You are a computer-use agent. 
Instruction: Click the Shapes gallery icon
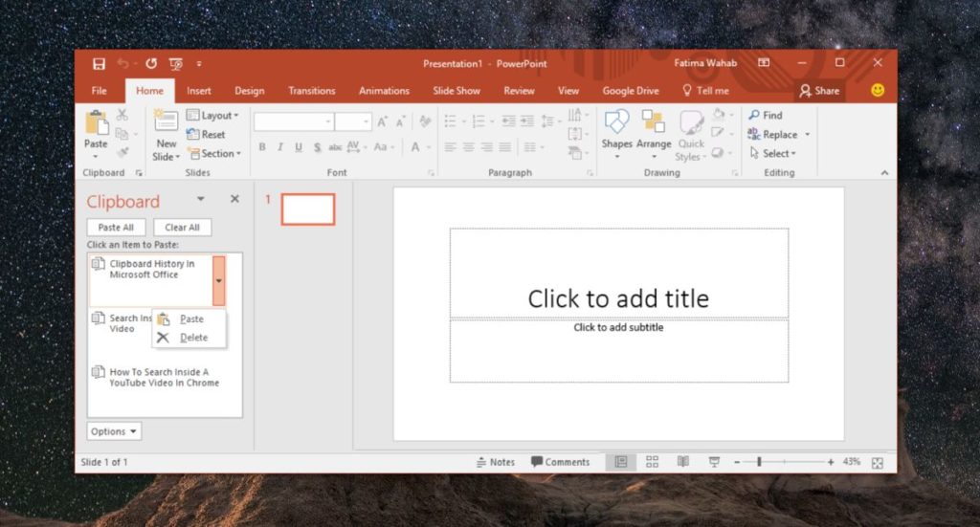616,122
